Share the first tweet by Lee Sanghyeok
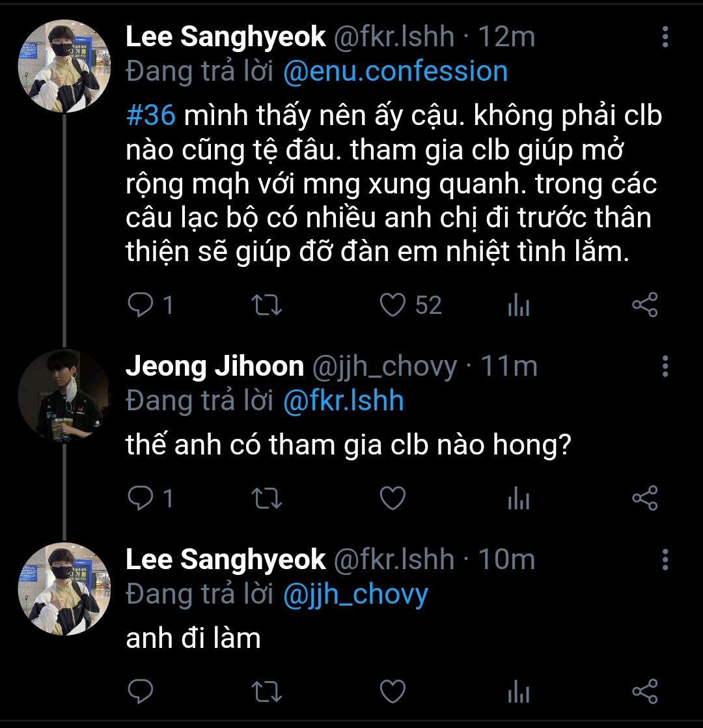703x728 pixels. click(x=645, y=305)
